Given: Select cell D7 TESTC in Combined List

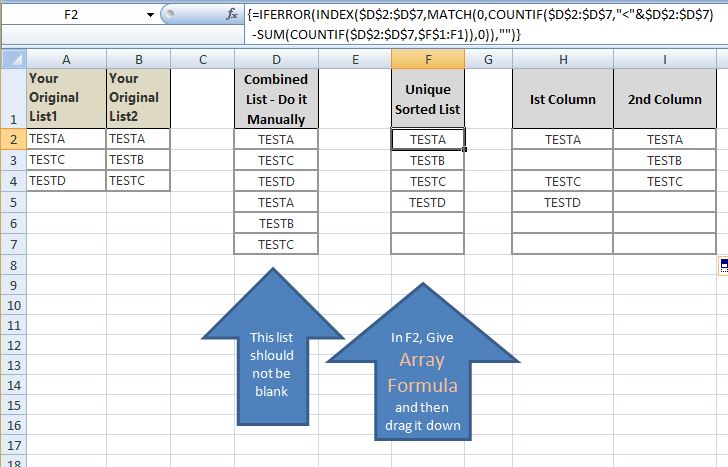Looking at the screenshot, I should (x=276, y=244).
